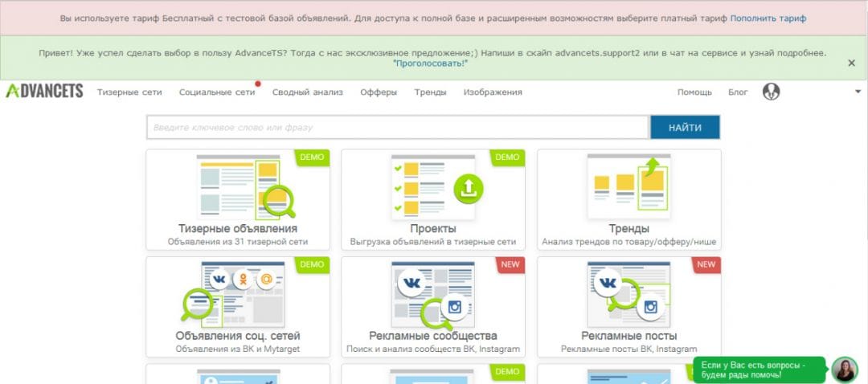868x384 pixels.
Task: Focus the keyword search field
Action: (398, 127)
